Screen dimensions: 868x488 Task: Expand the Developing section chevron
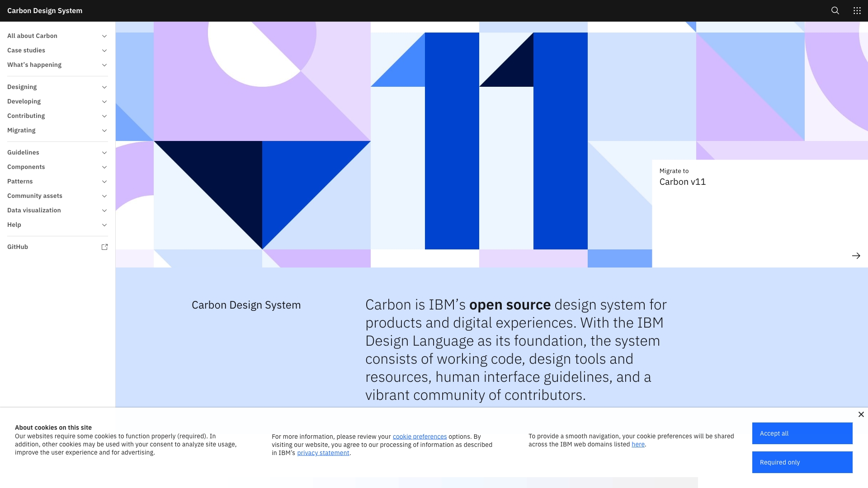point(104,101)
